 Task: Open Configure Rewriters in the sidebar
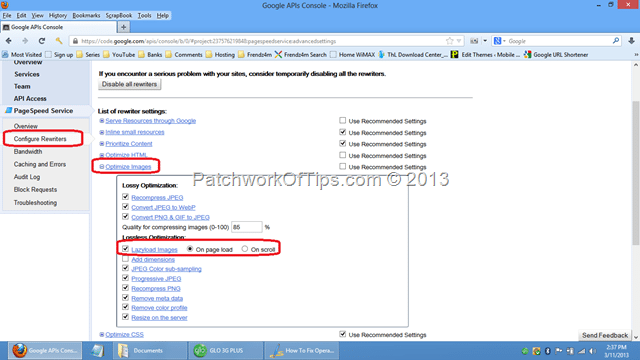click(40, 139)
